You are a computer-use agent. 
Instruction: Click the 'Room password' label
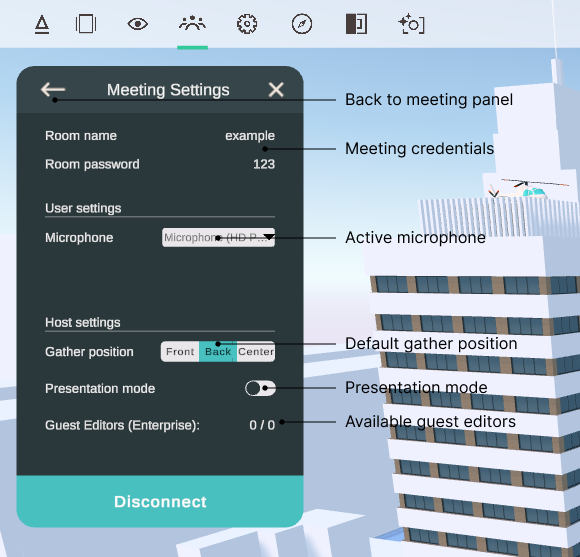(x=92, y=164)
